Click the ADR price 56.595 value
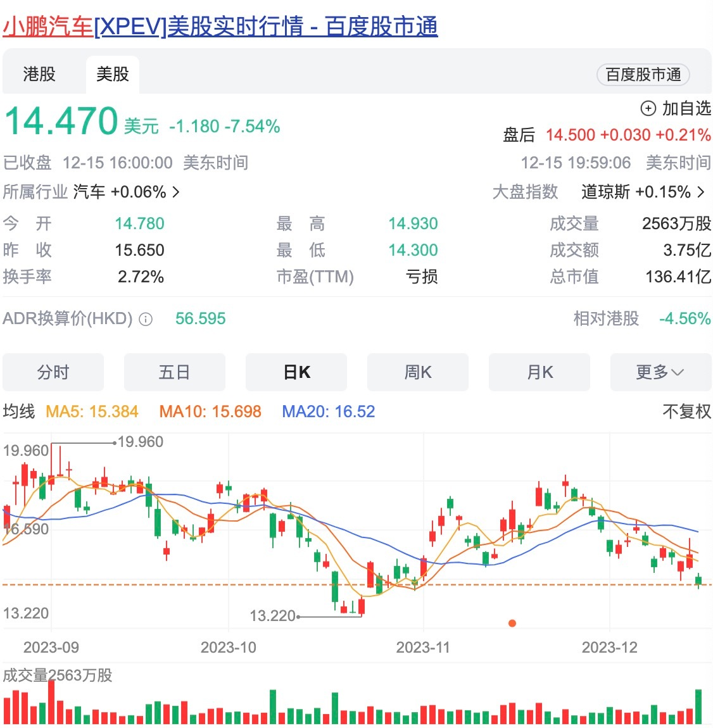 point(200,319)
